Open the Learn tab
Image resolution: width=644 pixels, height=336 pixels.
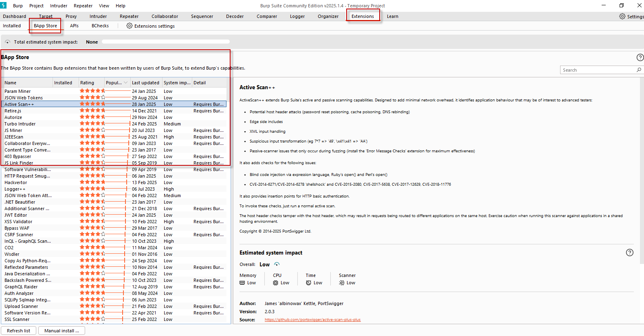(393, 16)
